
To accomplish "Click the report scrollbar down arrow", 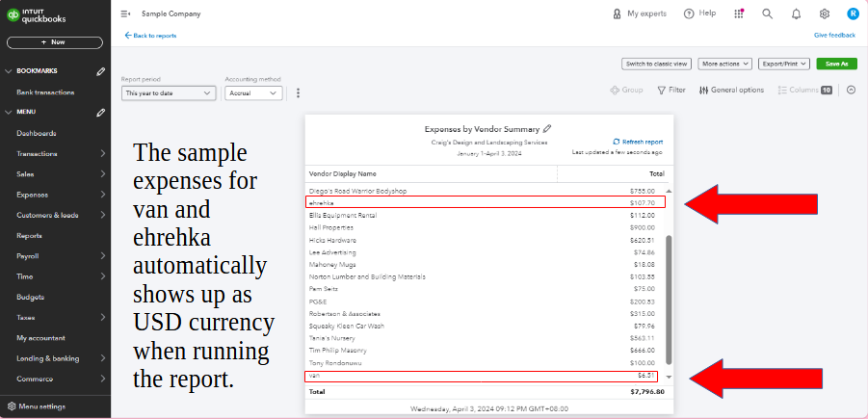I will pyautogui.click(x=669, y=377).
